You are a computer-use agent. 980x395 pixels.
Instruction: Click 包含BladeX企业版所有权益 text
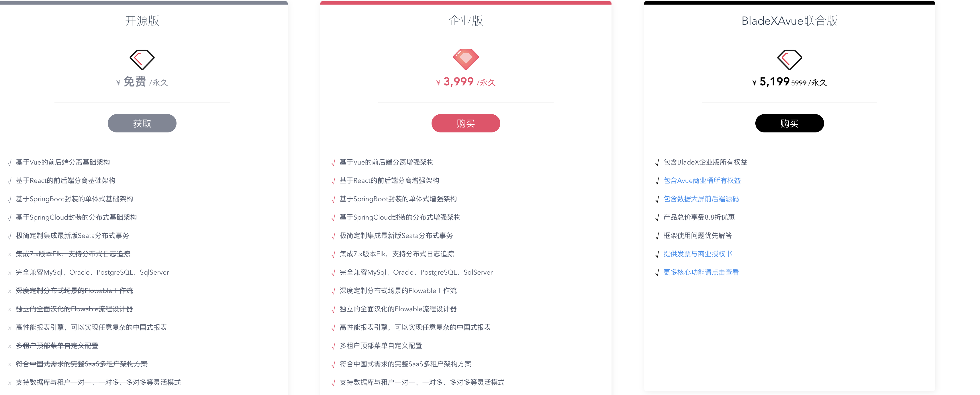click(705, 162)
